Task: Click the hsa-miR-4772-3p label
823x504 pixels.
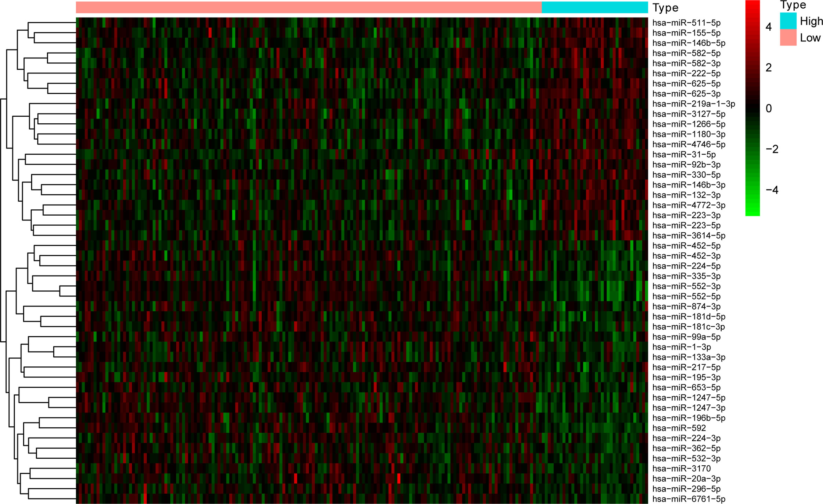Action: 689,205
